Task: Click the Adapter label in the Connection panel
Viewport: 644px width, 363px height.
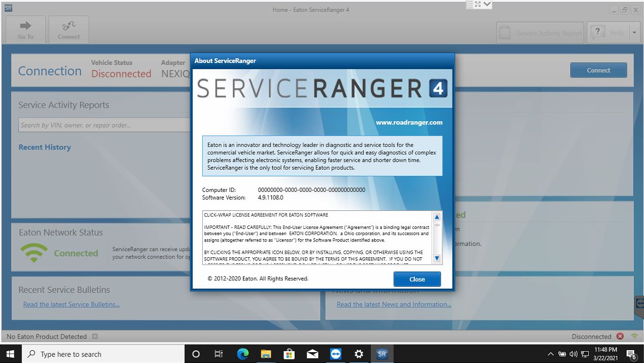Action: [x=173, y=62]
